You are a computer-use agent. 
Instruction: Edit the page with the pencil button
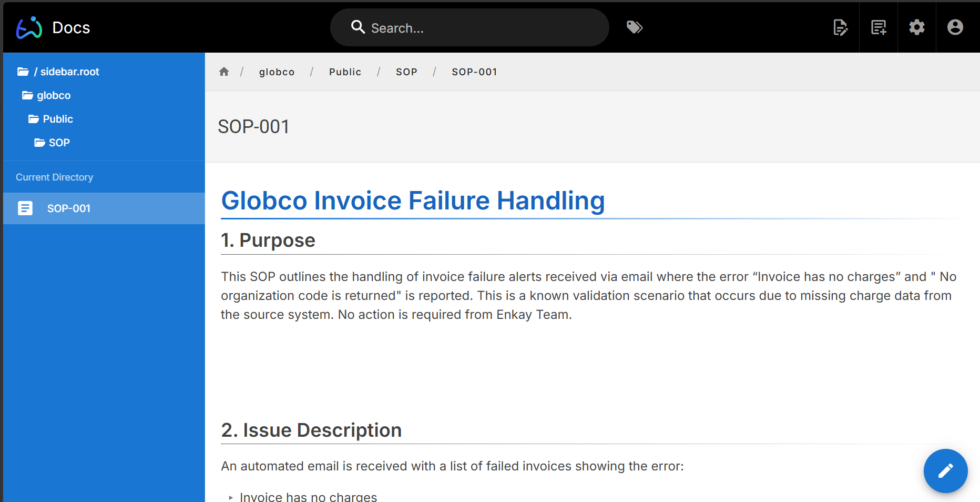coord(945,471)
